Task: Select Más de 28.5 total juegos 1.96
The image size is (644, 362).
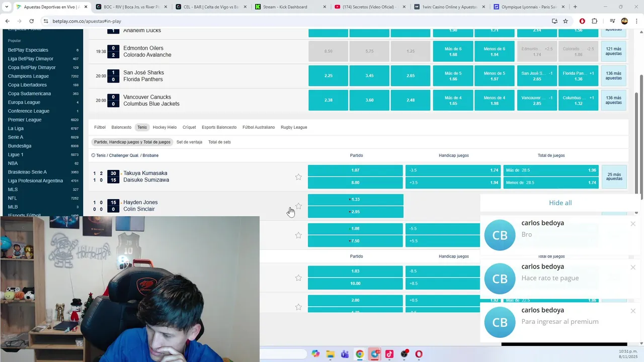Action: pos(551,170)
